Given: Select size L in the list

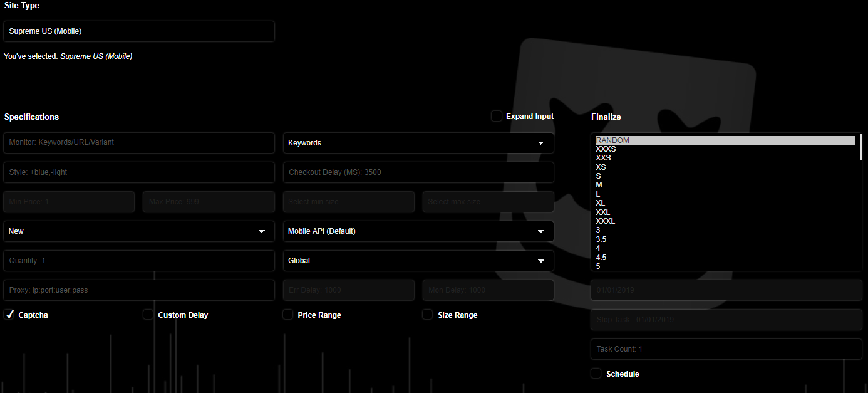Looking at the screenshot, I should 725,194.
